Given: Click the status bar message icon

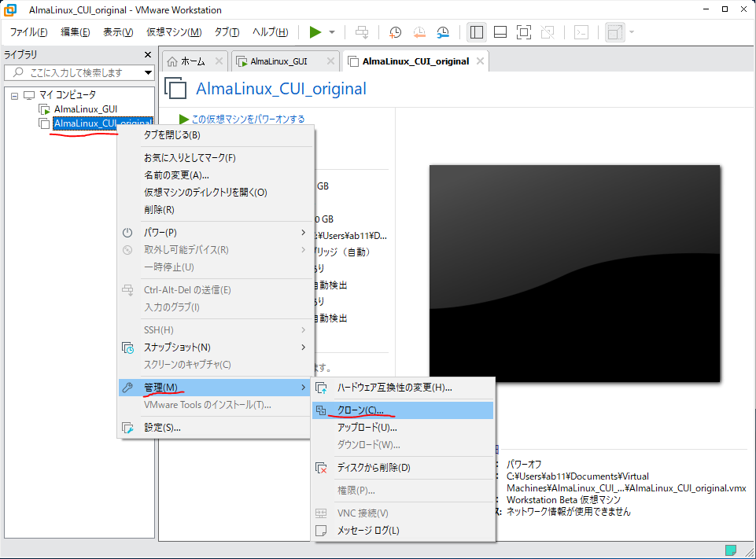Looking at the screenshot, I should click(x=731, y=550).
